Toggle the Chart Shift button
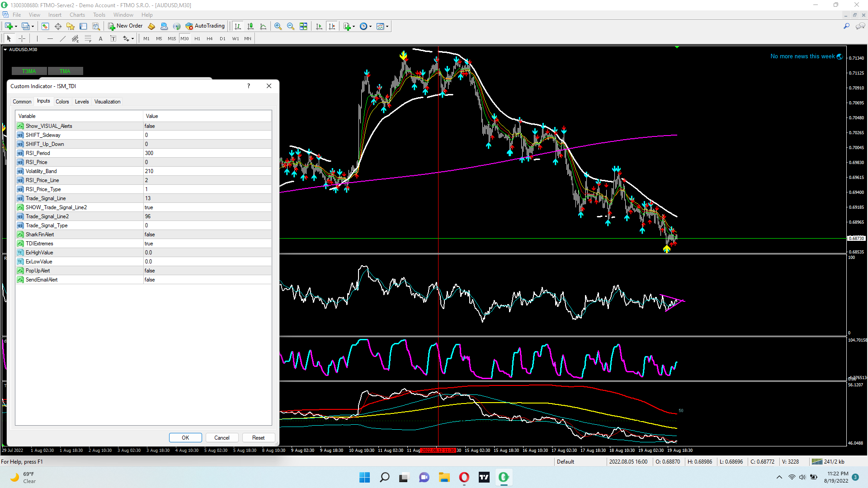Screen dimensions: 868x488 click(x=332, y=26)
